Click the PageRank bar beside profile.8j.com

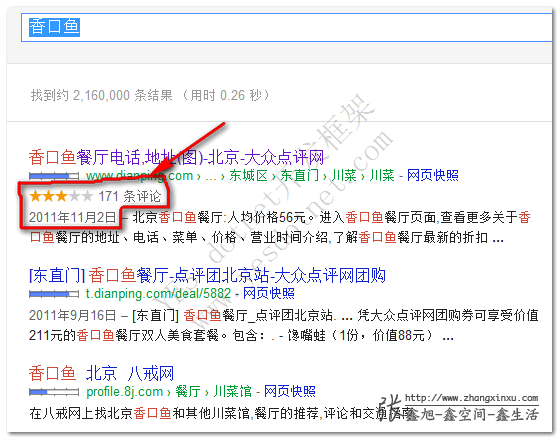pyautogui.click(x=54, y=392)
